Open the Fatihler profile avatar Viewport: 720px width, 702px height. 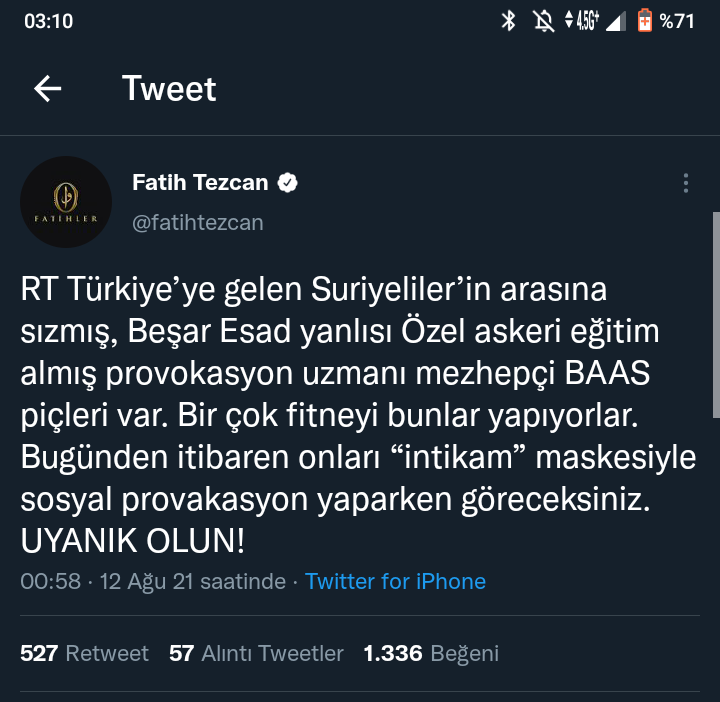pos(66,201)
